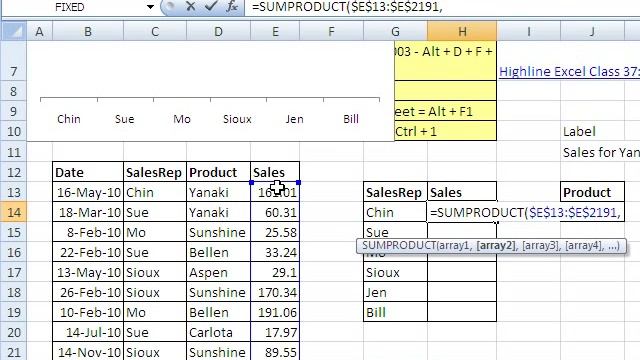
Task: Select the sales value 33.24
Action: tap(275, 252)
